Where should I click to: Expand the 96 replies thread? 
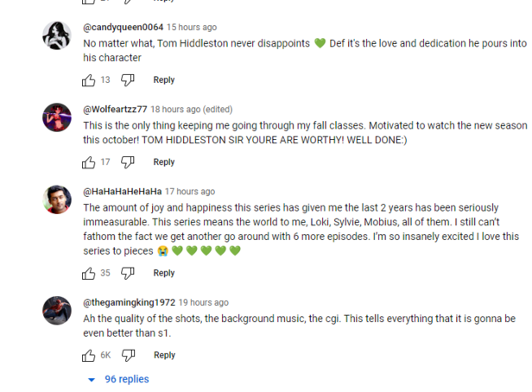tap(119, 379)
